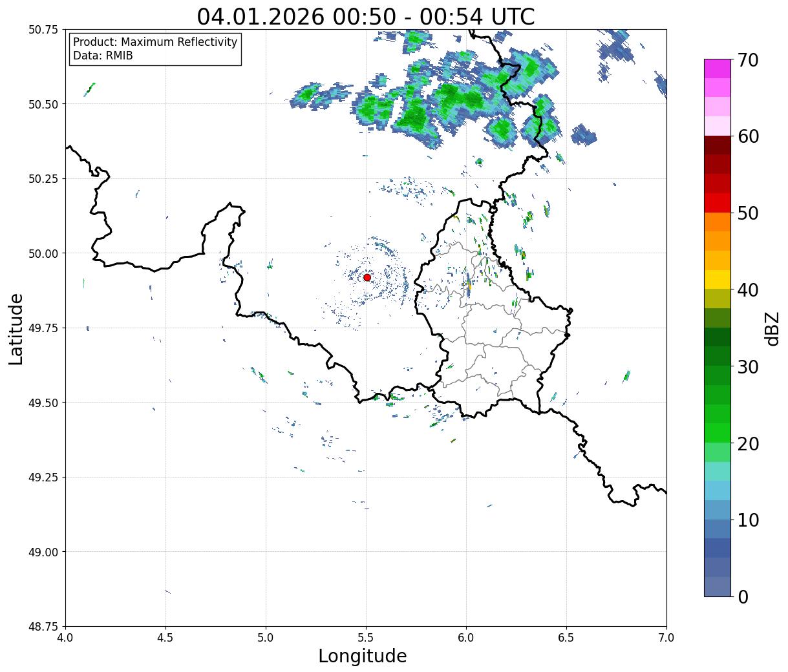The width and height of the screenshot is (788, 672).
Task: Pick the turquoise swatch below 20 dBZ
Action: tap(718, 471)
